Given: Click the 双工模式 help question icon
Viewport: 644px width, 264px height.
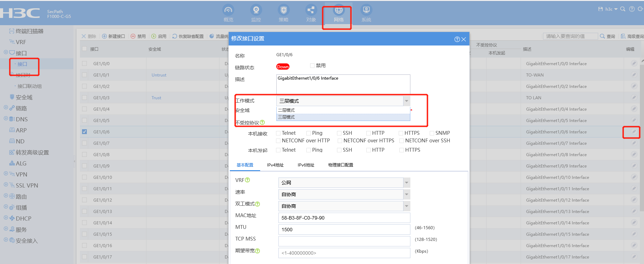Looking at the screenshot, I should pyautogui.click(x=257, y=204).
